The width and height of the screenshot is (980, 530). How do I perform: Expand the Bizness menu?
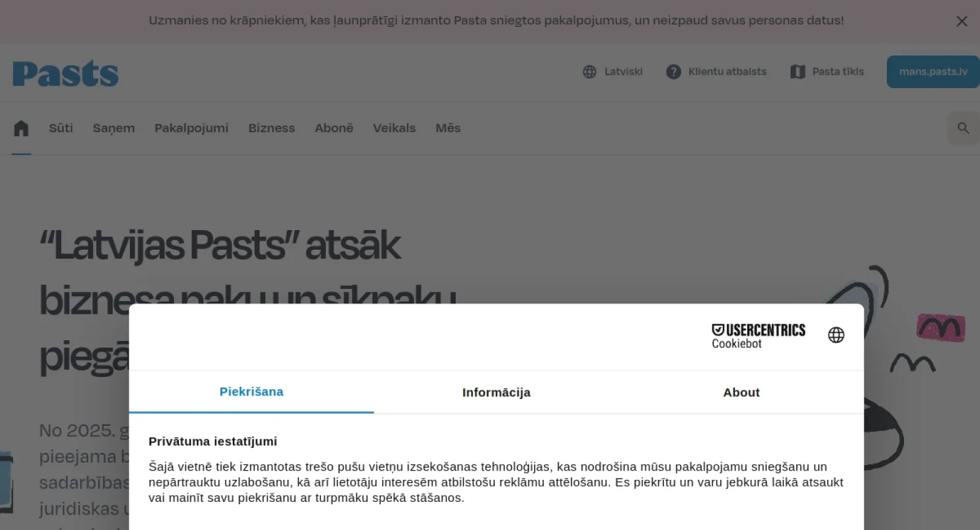[271, 129]
